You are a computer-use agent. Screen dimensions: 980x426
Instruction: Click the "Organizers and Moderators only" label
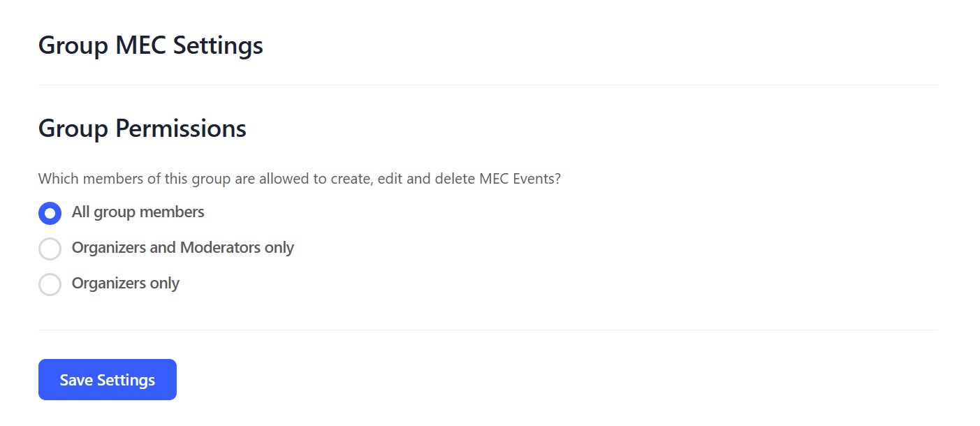point(182,248)
